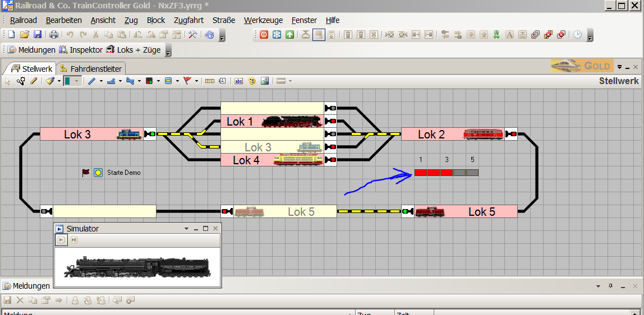Open the Zugfahrt menu
Viewport: 644px width, 315px height.
click(188, 20)
